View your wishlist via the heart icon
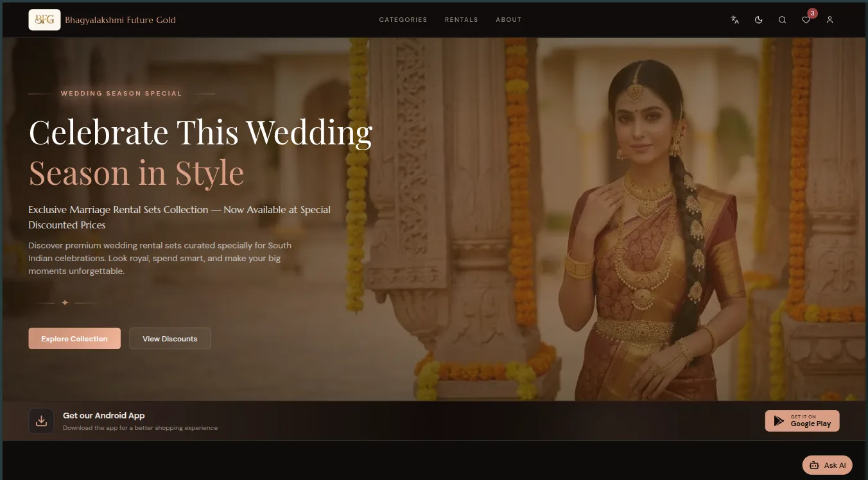 pos(806,21)
